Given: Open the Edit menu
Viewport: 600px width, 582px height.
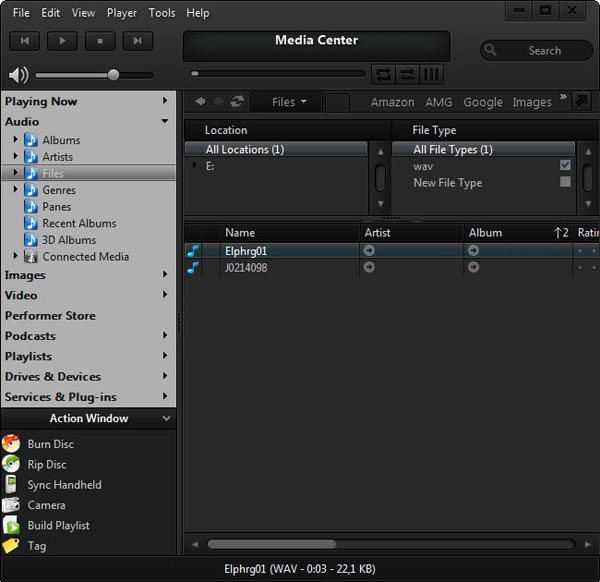Looking at the screenshot, I should click(x=51, y=13).
